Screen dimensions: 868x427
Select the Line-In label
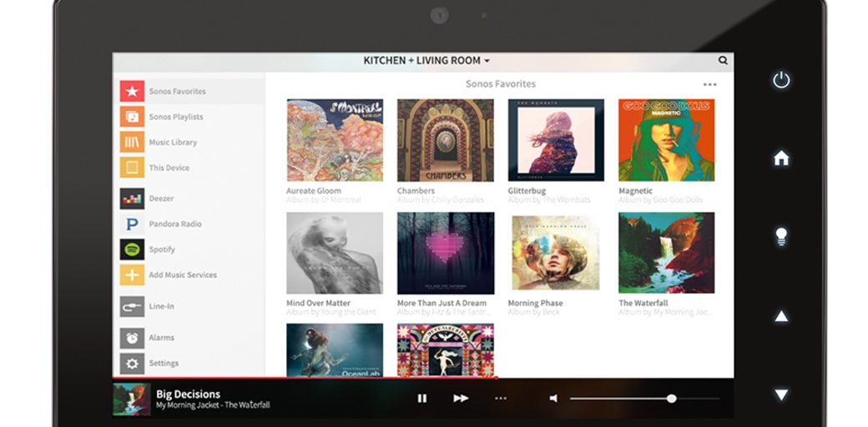point(161,306)
